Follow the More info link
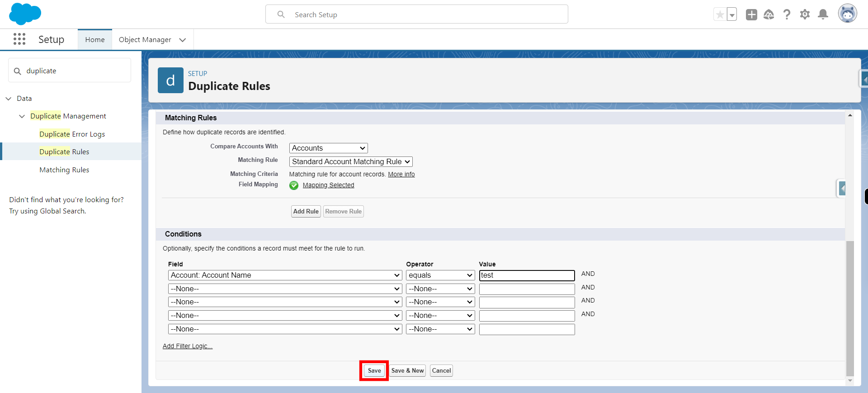The image size is (868, 393). [x=401, y=174]
